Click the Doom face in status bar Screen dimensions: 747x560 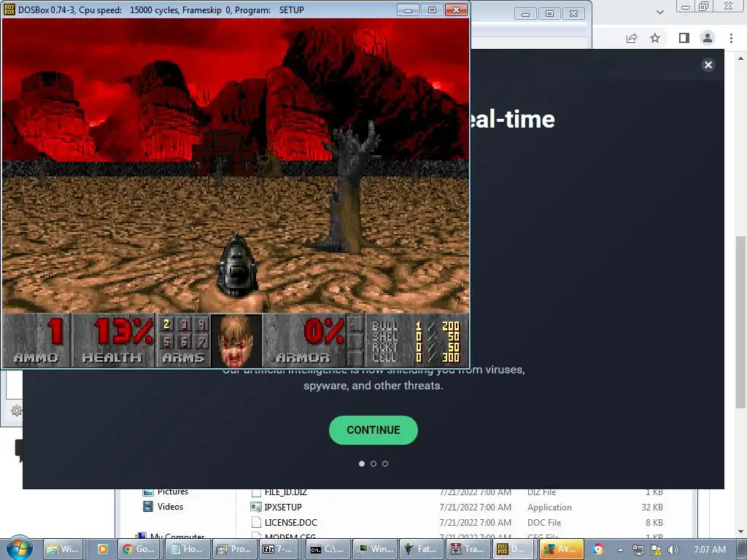pyautogui.click(x=236, y=340)
